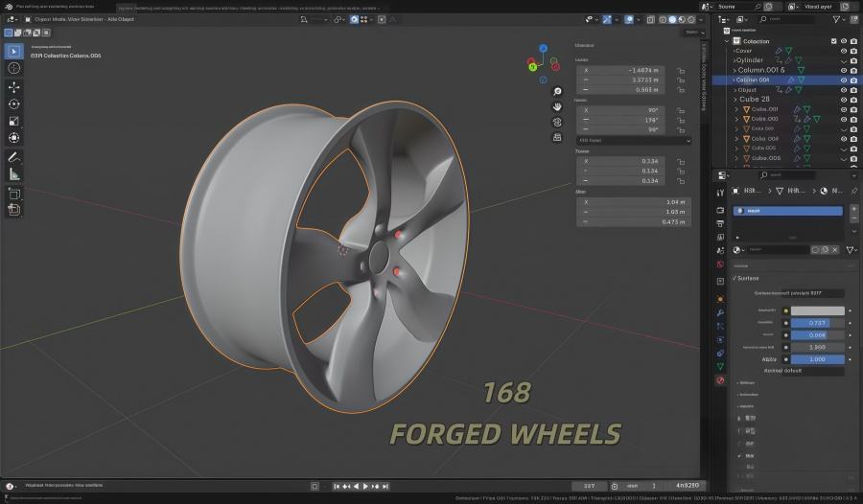Image resolution: width=863 pixels, height=504 pixels.
Task: Click the Add Cube tool icon
Action: pyautogui.click(x=14, y=208)
